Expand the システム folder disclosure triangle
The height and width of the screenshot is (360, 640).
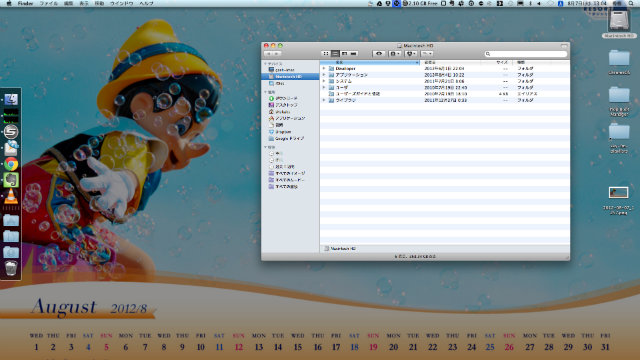(x=324, y=81)
